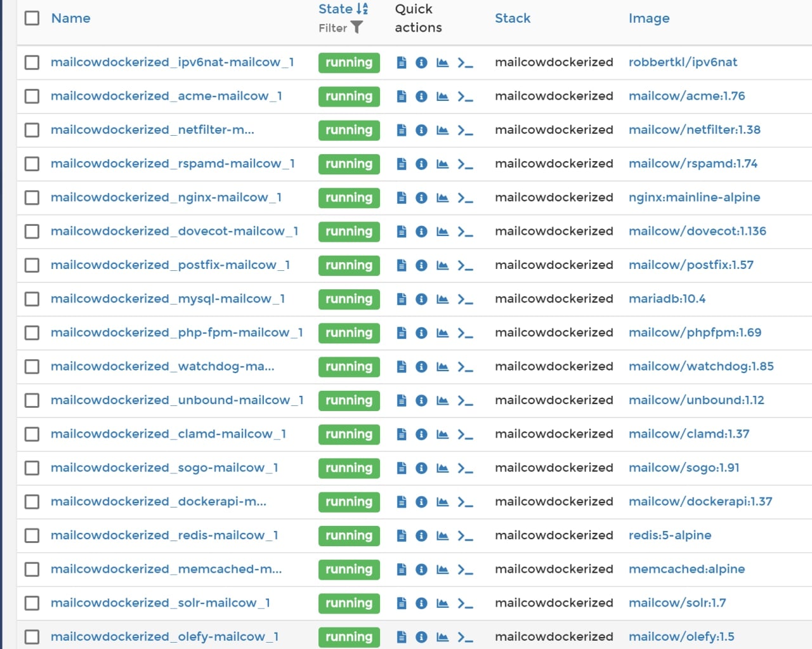View stats chart for redis-mailcow
This screenshot has height=649, width=812.
coord(443,535)
